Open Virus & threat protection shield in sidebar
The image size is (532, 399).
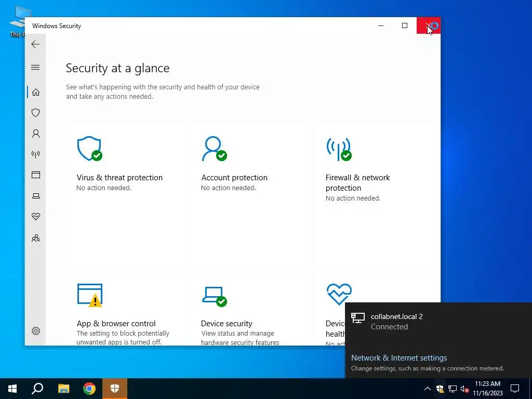pos(36,113)
